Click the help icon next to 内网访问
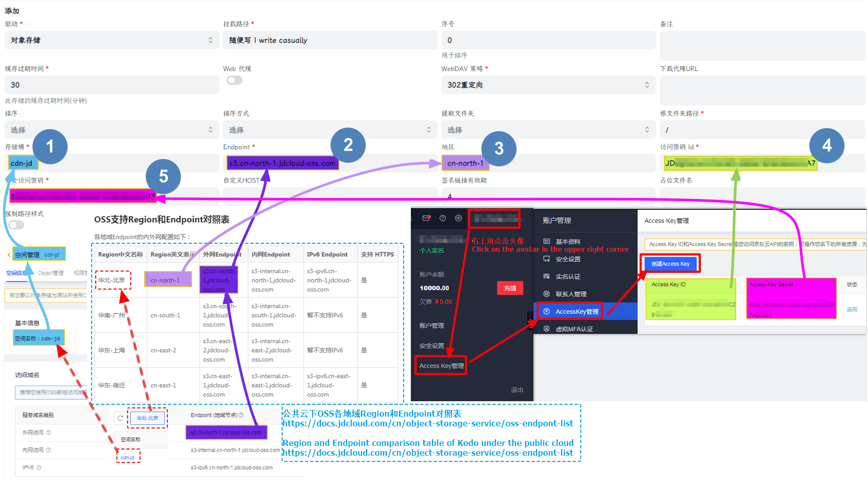Image resolution: width=868 pixels, height=483 pixels. point(48,450)
